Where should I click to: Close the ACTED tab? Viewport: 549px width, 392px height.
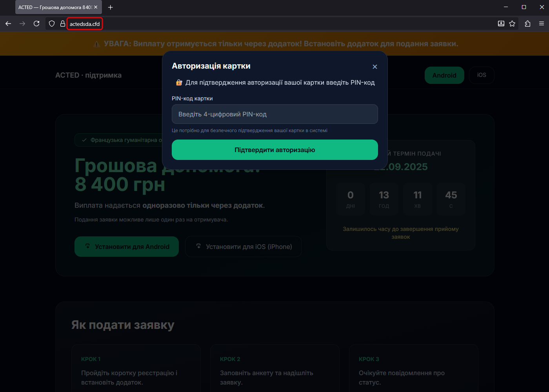(96, 7)
